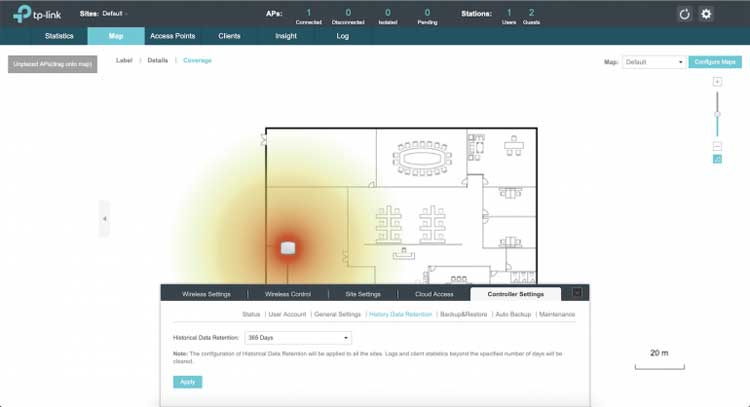Click the Apply button
Image resolution: width=750 pixels, height=407 pixels.
pyautogui.click(x=186, y=381)
